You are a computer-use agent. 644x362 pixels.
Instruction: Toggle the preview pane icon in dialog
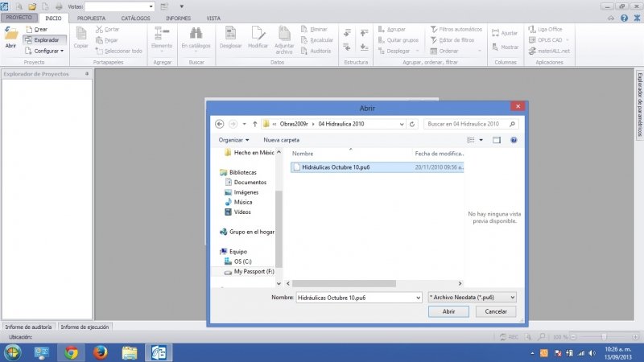coord(497,140)
